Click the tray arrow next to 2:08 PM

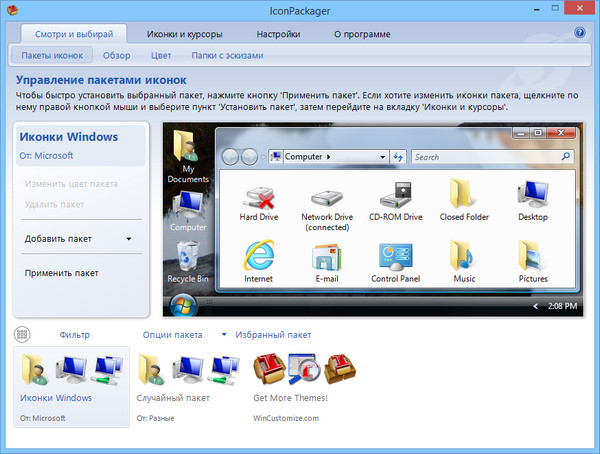point(536,306)
